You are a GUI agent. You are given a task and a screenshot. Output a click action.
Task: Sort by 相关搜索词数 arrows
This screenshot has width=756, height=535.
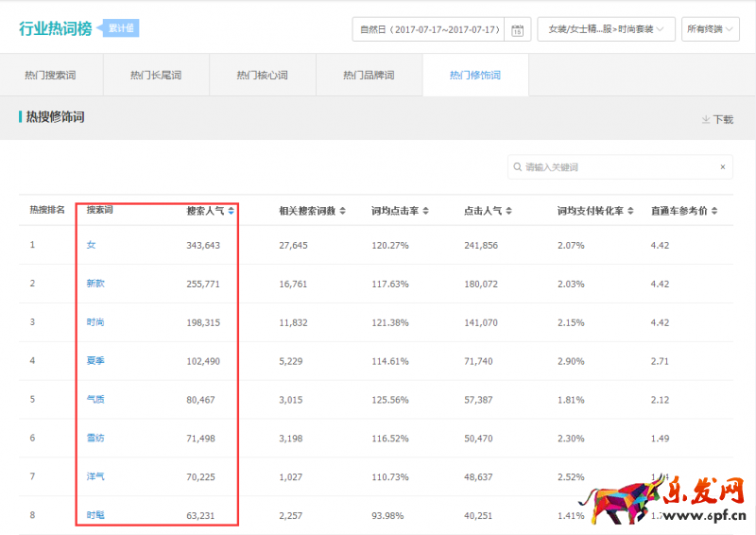(x=343, y=211)
